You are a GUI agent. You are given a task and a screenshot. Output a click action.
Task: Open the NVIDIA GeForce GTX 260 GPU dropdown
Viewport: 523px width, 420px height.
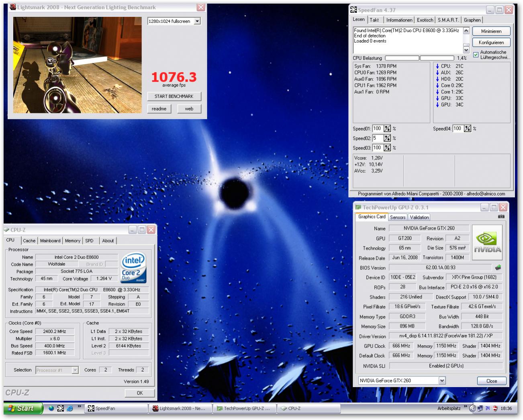tap(442, 380)
